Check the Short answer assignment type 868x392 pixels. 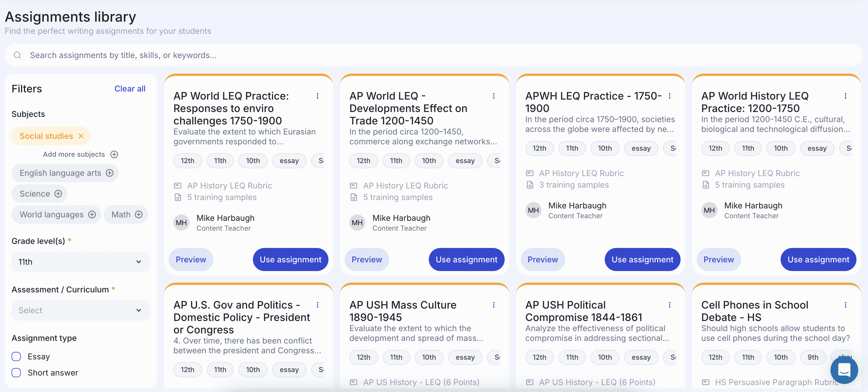[16, 373]
